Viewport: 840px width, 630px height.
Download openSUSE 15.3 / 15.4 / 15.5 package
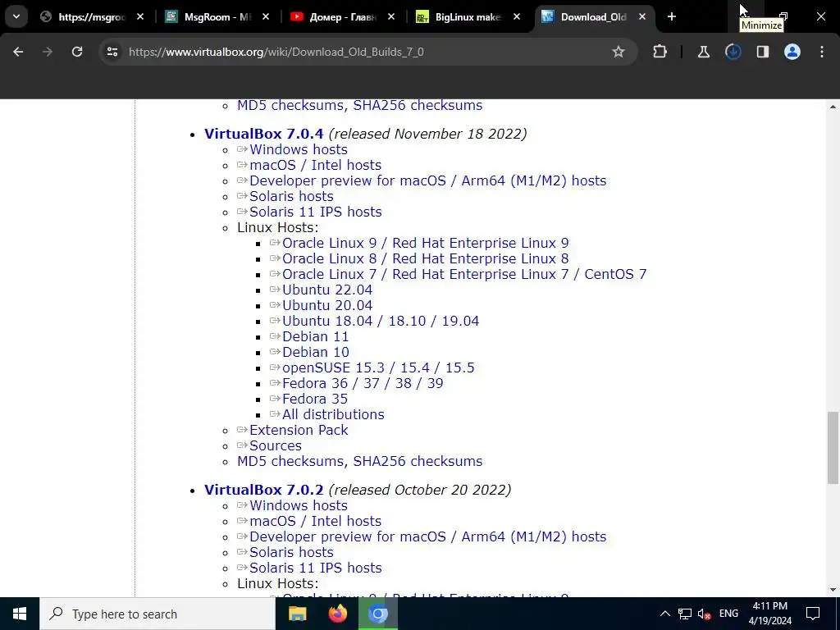(377, 367)
